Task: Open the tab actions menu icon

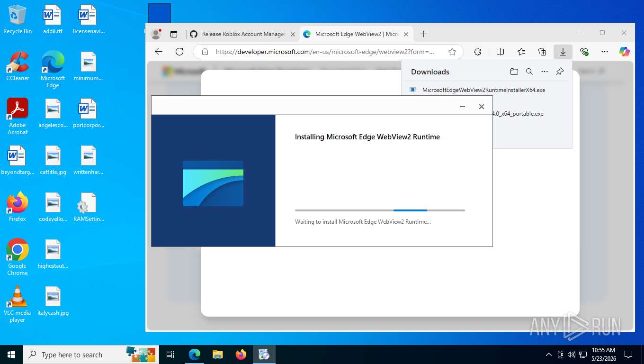Action: 174,34
